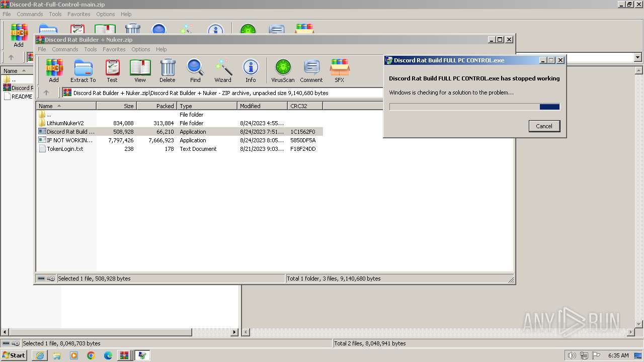Open the View toolbar icon
The width and height of the screenshot is (644, 362).
tap(140, 70)
